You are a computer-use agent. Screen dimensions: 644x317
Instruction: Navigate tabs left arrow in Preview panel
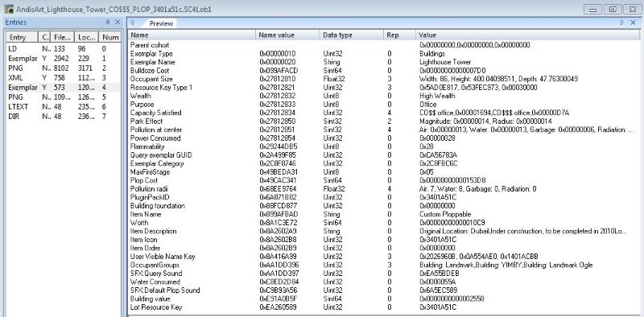click(x=132, y=23)
